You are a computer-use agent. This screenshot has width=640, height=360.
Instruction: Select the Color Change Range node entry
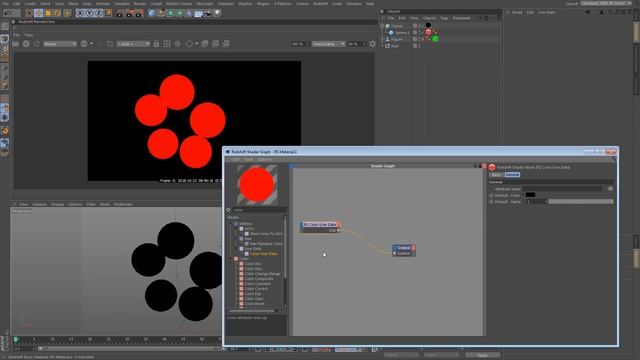coord(262,274)
